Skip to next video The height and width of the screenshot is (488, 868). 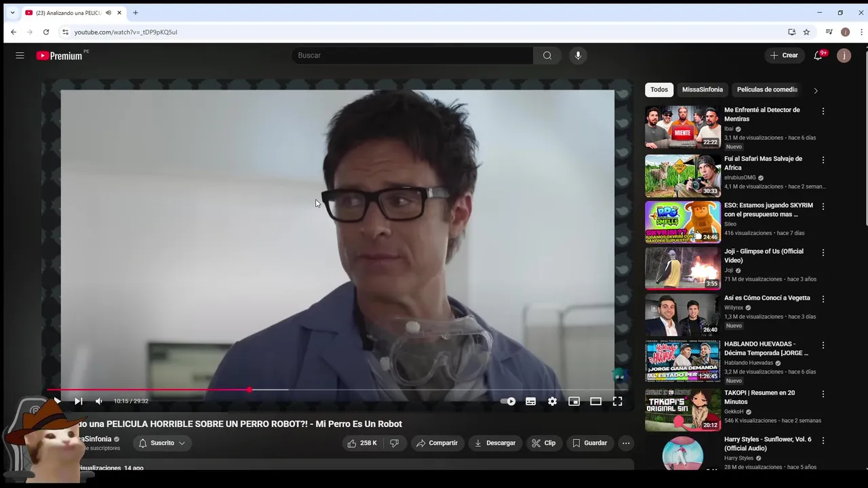pyautogui.click(x=78, y=401)
